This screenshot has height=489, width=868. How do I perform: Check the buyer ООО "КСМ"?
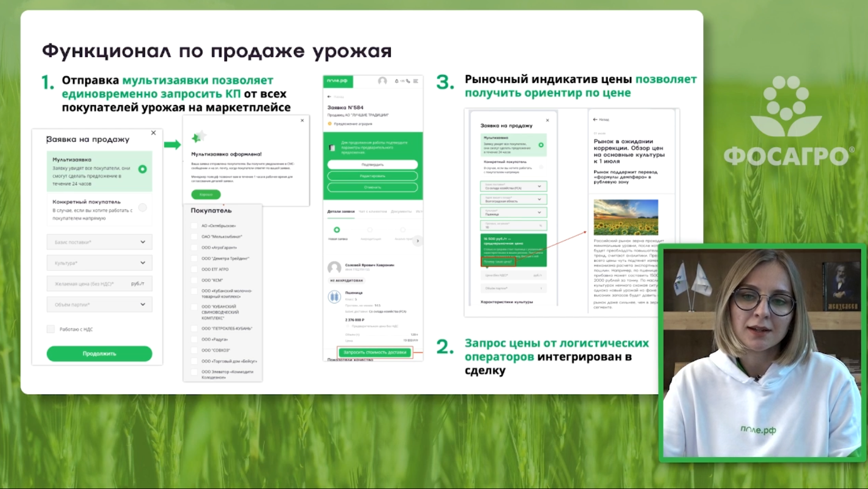pos(194,280)
